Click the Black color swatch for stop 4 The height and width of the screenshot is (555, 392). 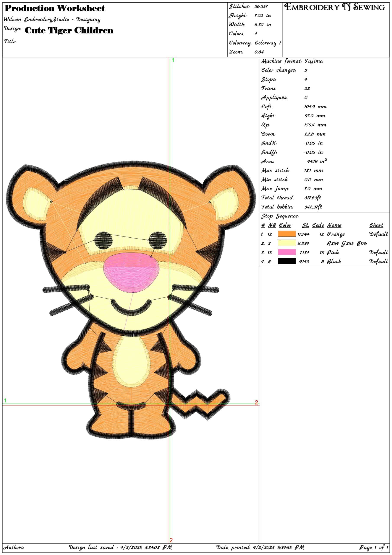tap(287, 261)
